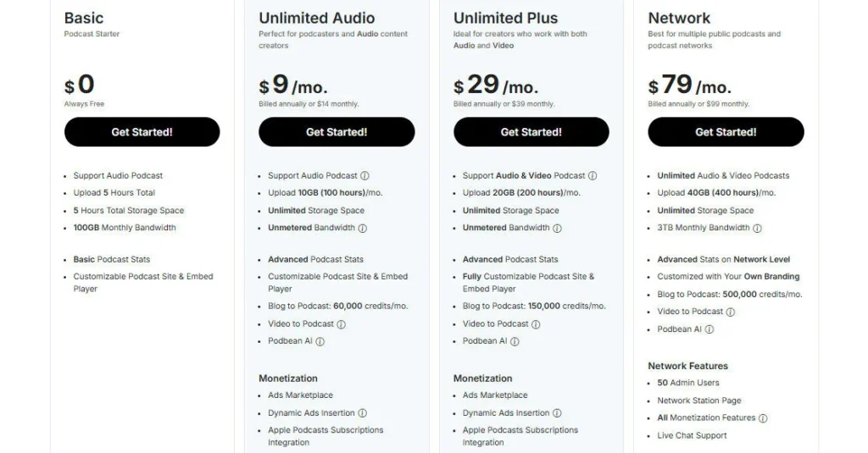Click info icon next to Unlimited Audio's Support Audio Podcast
This screenshot has width=868, height=453.
365,176
